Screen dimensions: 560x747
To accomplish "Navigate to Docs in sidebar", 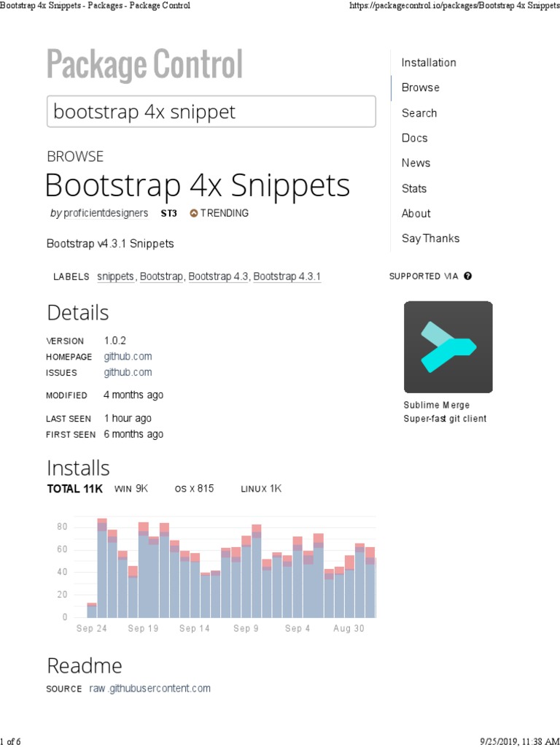I will (415, 138).
